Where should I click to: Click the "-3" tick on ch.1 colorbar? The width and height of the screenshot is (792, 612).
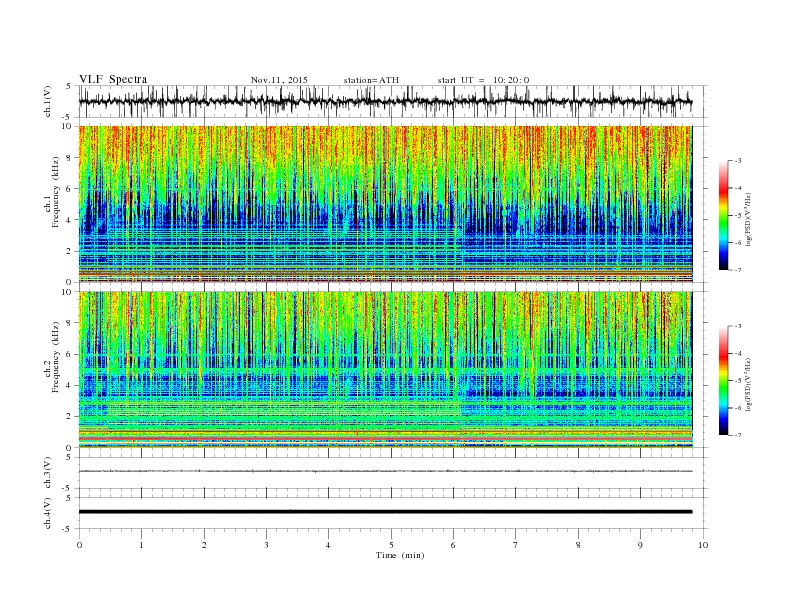point(738,161)
